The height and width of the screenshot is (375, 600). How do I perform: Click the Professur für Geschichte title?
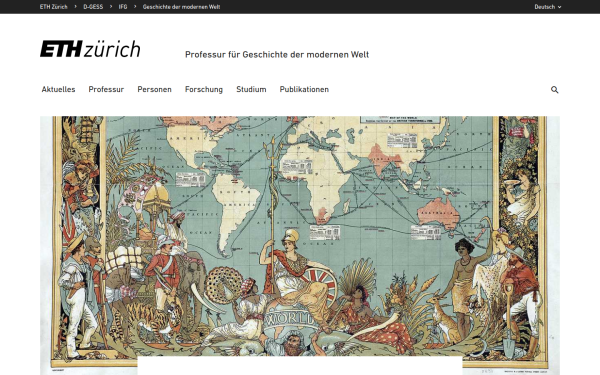(277, 55)
